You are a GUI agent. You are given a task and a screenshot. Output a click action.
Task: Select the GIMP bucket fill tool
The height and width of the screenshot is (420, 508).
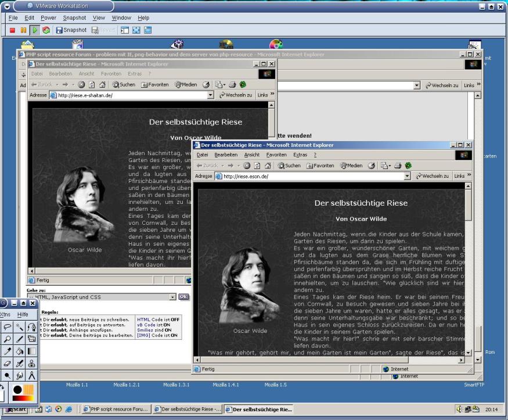pos(19,351)
